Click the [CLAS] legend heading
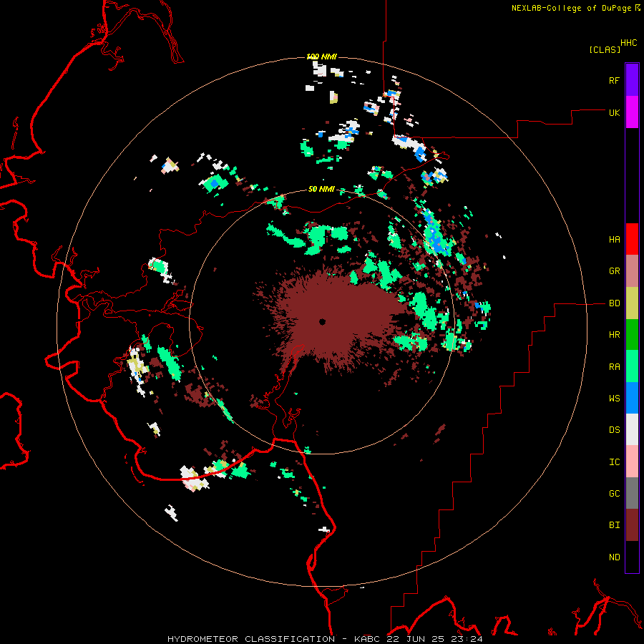This screenshot has height=644, width=644. coord(605,49)
